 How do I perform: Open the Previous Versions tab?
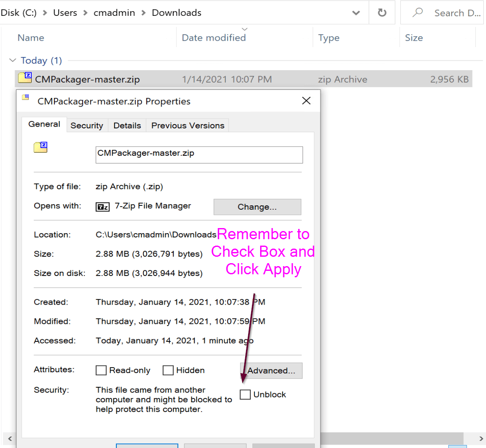(x=187, y=125)
